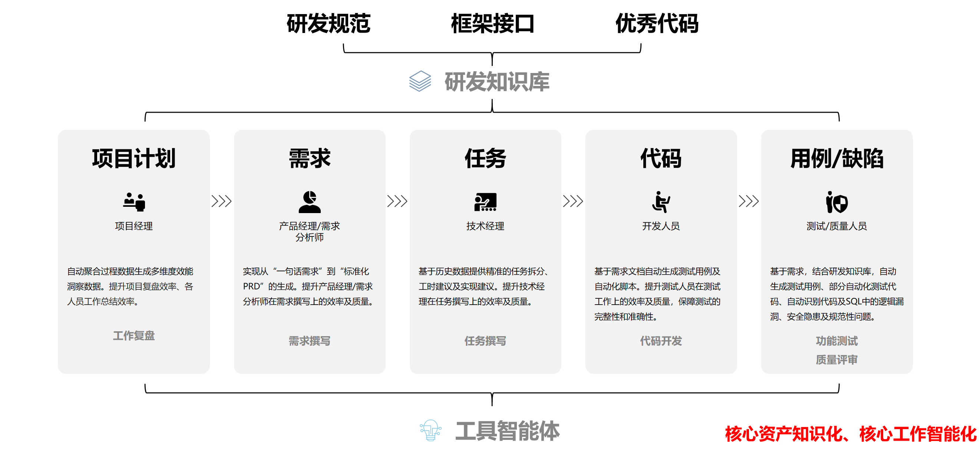
Task: Click arrows between 需求 and 任务 cards
Action: (x=397, y=201)
